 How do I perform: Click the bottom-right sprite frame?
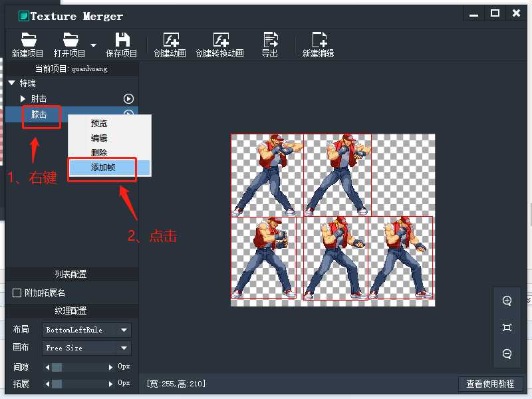point(401,258)
